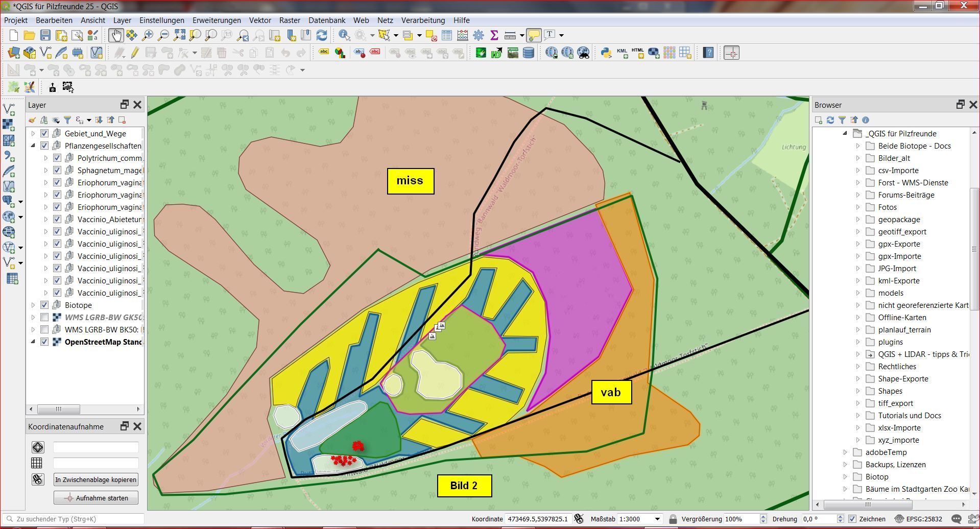Click the Aufnahme starten button

coord(96,498)
